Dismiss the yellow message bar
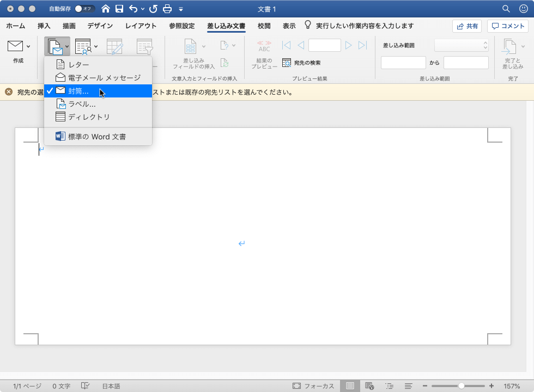Image resolution: width=534 pixels, height=392 pixels. click(x=9, y=92)
